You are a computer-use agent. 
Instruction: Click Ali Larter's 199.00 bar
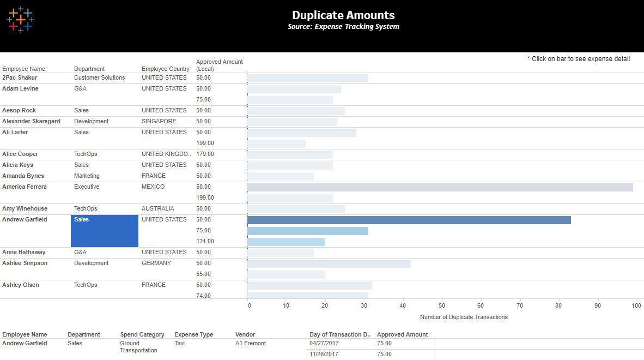tap(276, 143)
